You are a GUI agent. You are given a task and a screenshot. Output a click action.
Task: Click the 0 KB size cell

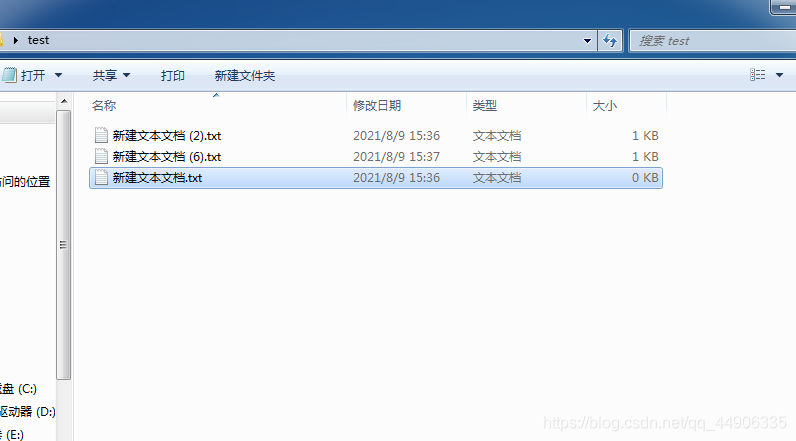pos(645,178)
